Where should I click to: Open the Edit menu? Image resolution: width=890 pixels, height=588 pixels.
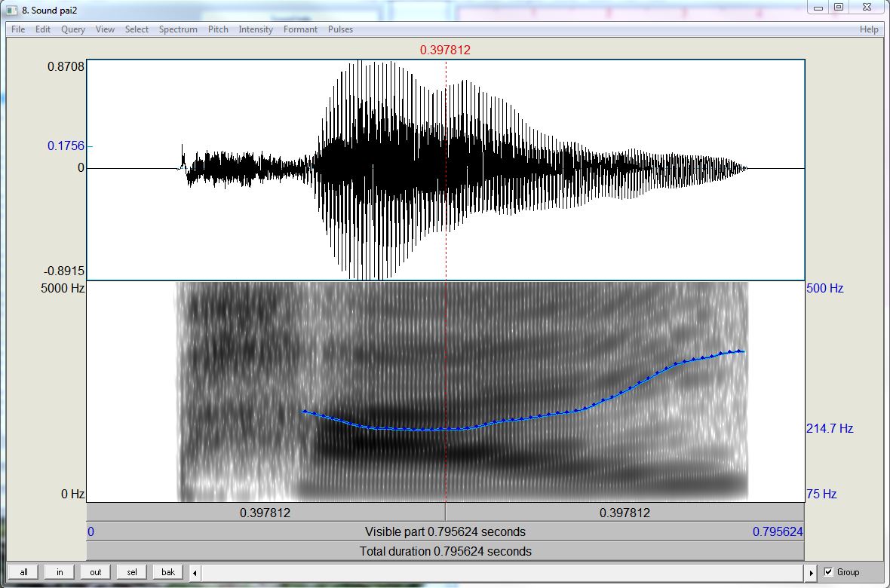(x=43, y=29)
